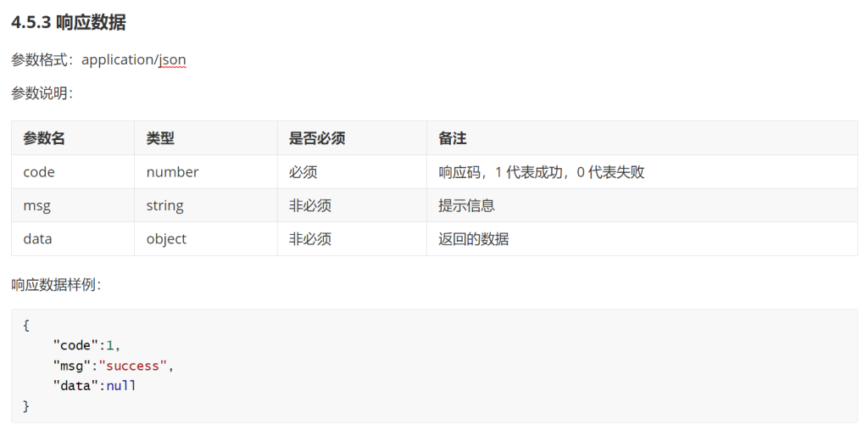Image resolution: width=868 pixels, height=447 pixels.
Task: Click the "提示信息" remark cell
Action: pos(466,205)
